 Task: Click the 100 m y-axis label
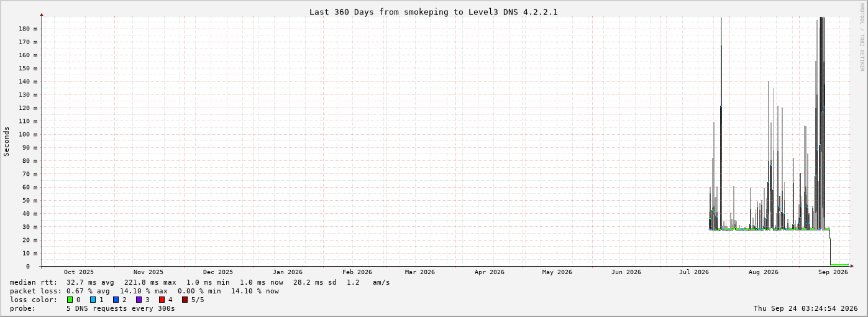28,134
